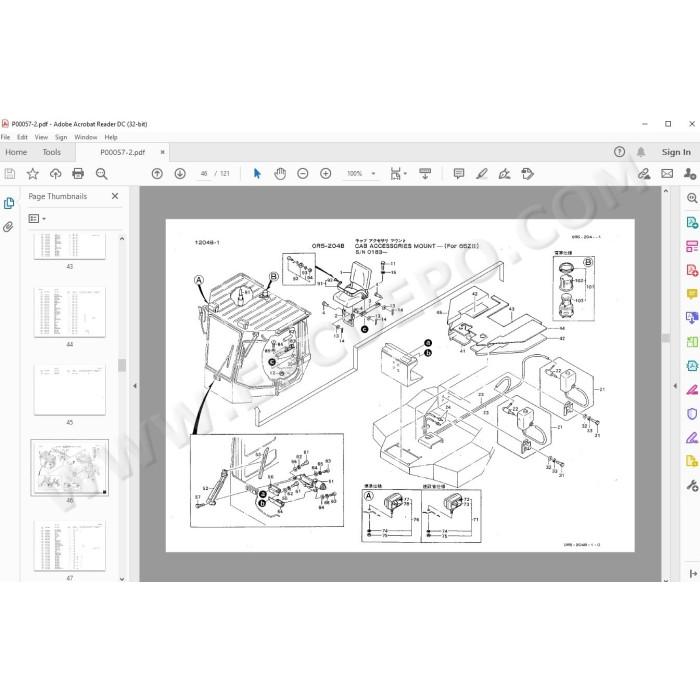Click the Sign In link
The image size is (700, 700).
[676, 152]
